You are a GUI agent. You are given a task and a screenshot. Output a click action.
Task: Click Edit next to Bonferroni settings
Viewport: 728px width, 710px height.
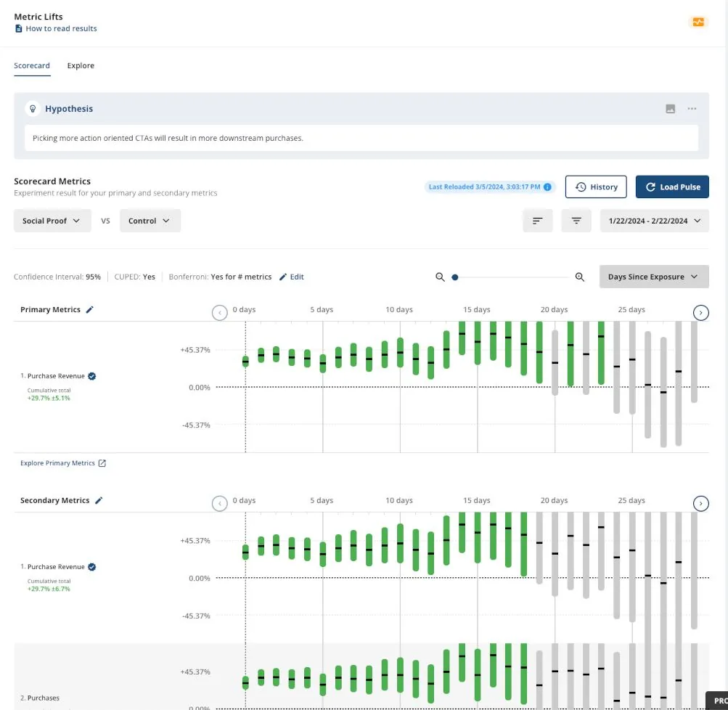(x=292, y=277)
